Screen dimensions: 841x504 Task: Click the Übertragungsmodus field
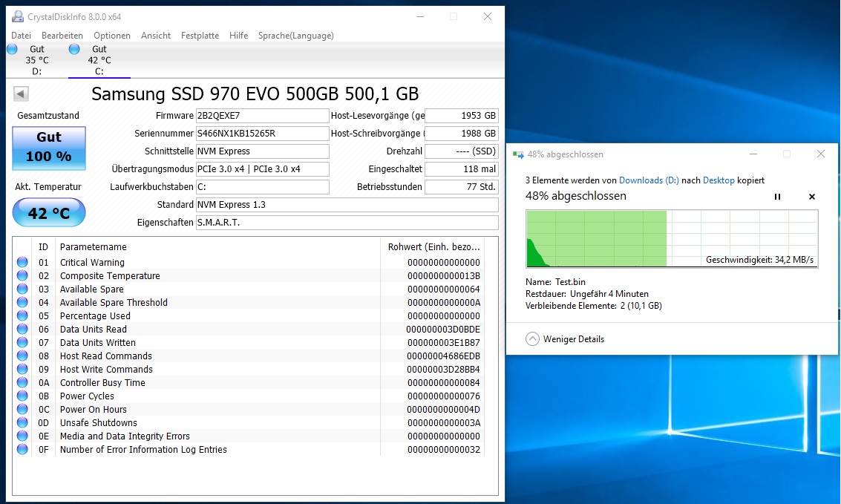[x=262, y=169]
